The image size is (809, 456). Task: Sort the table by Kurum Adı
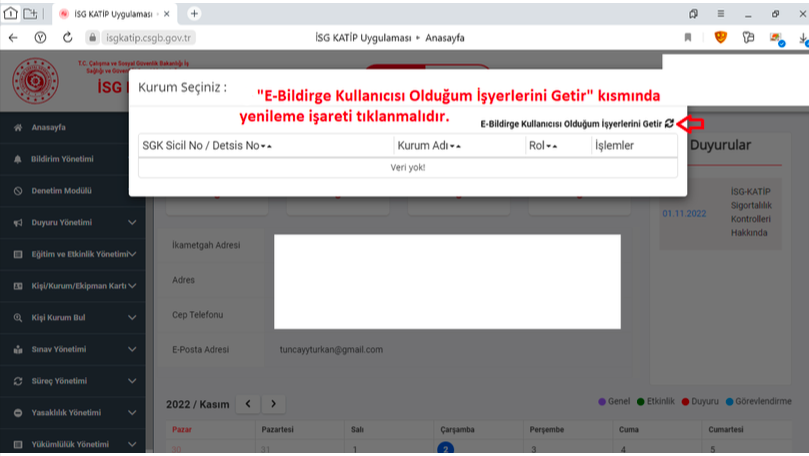(x=455, y=146)
